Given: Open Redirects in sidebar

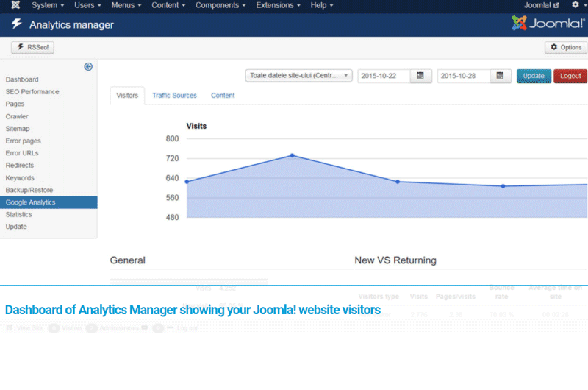Looking at the screenshot, I should tap(20, 165).
